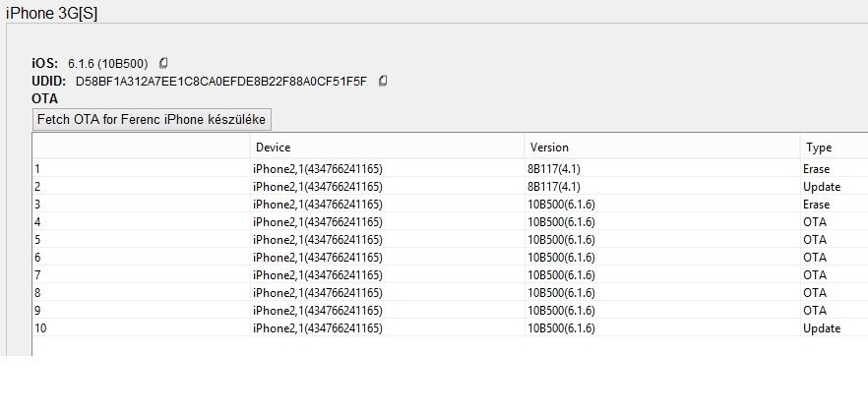Image resolution: width=868 pixels, height=414 pixels.
Task: Sort table by Device column header
Action: 387,148
